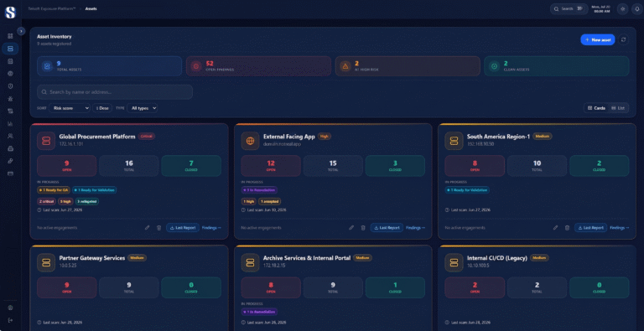Click the Open Findings summary tile
The width and height of the screenshot is (644, 331).
pos(258,66)
